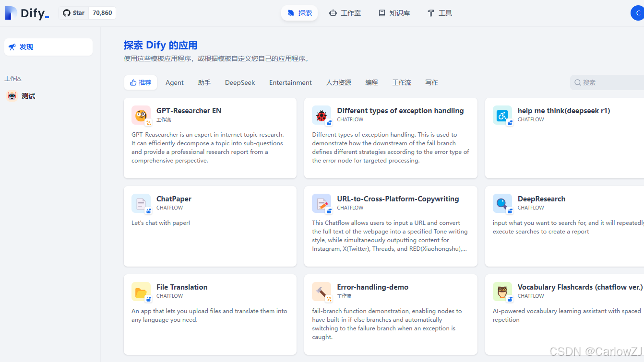Click the ladybug icon for exception handling
Image resolution: width=644 pixels, height=362 pixels.
pyautogui.click(x=322, y=115)
